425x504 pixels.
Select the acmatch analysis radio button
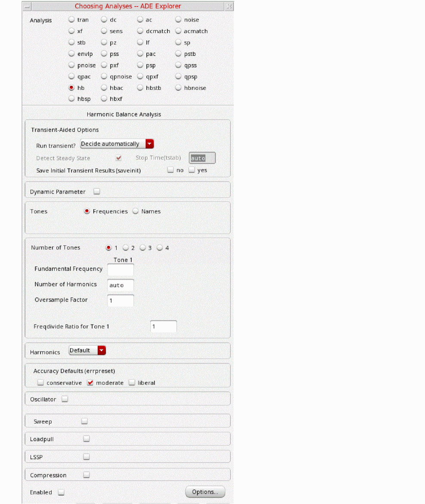[178, 31]
